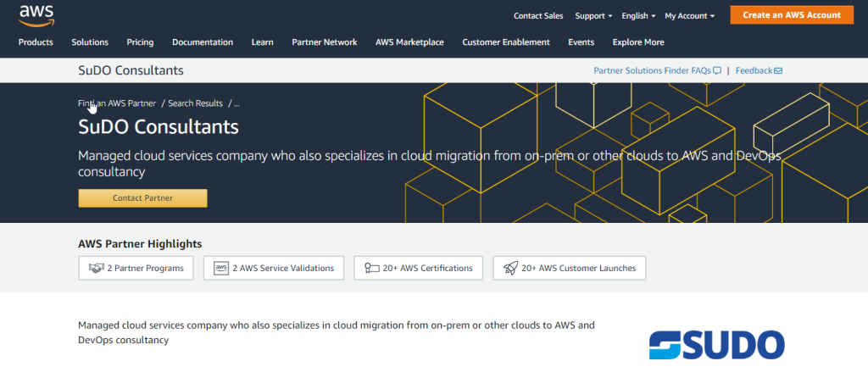The image size is (868, 389).
Task: Open the English language dropdown
Action: click(x=638, y=16)
